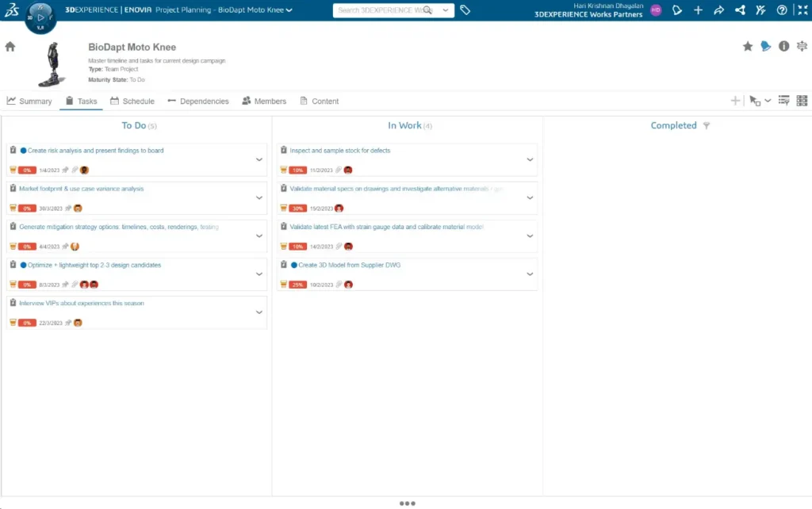Click the filter icon beside Completed column

click(x=707, y=126)
